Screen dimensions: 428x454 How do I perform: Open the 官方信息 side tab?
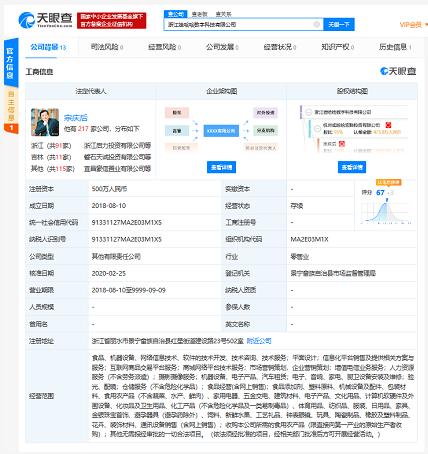[x=11, y=63]
